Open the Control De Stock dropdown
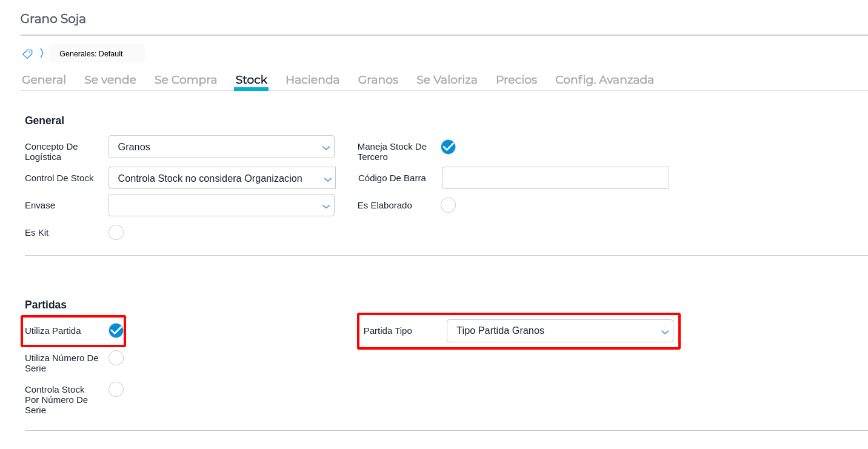 coord(221,178)
